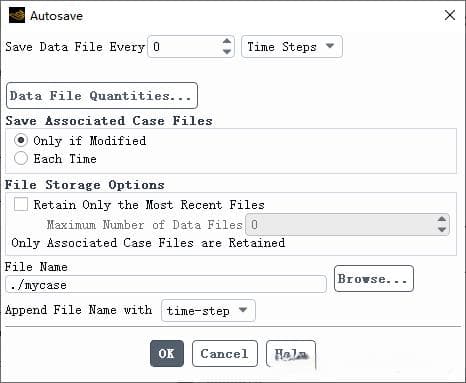466x383 pixels.
Task: Click the Maximum Number of Data Files field
Action: [340, 225]
